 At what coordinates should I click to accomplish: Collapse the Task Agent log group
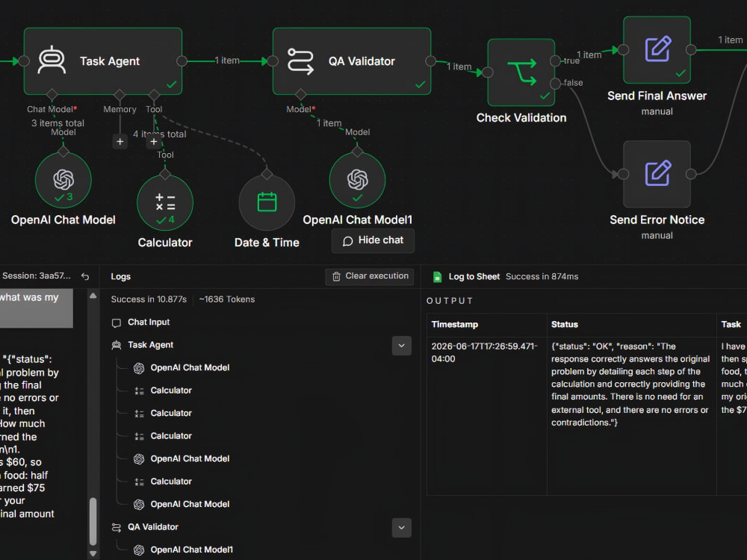401,346
